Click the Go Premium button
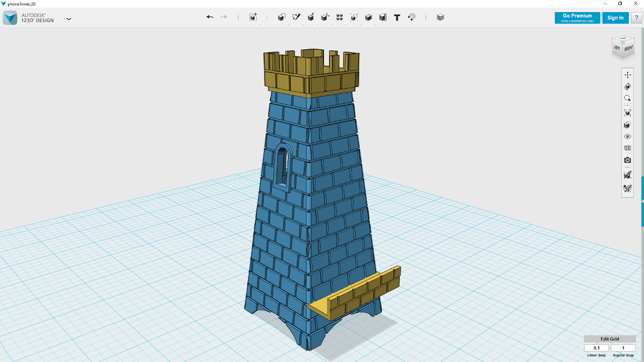Image resolution: width=644 pixels, height=362 pixels. coord(577,18)
